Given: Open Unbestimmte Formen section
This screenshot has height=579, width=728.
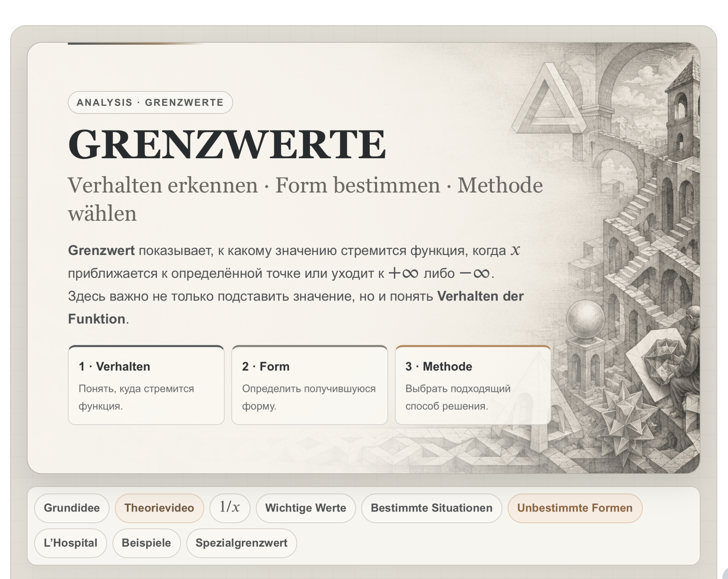Looking at the screenshot, I should tap(575, 508).
